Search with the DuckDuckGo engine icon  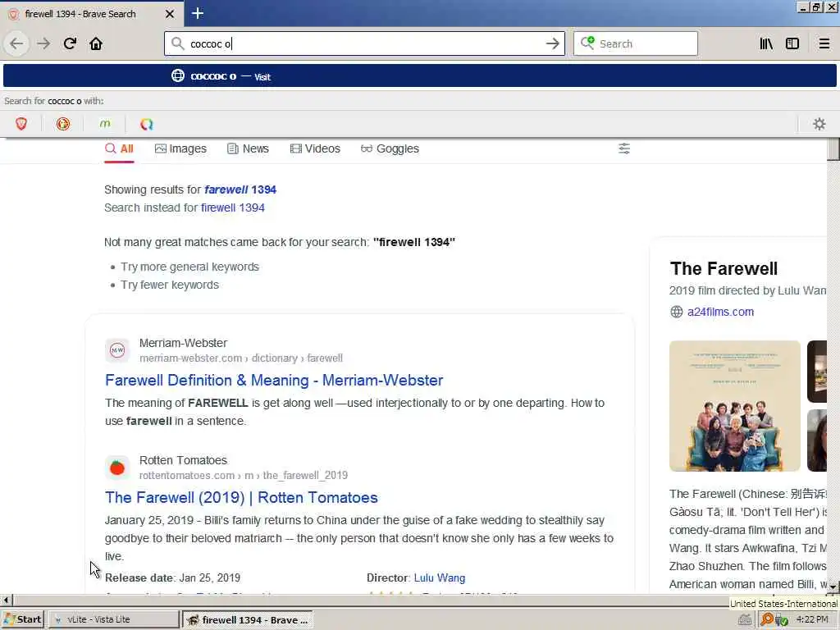pos(63,125)
